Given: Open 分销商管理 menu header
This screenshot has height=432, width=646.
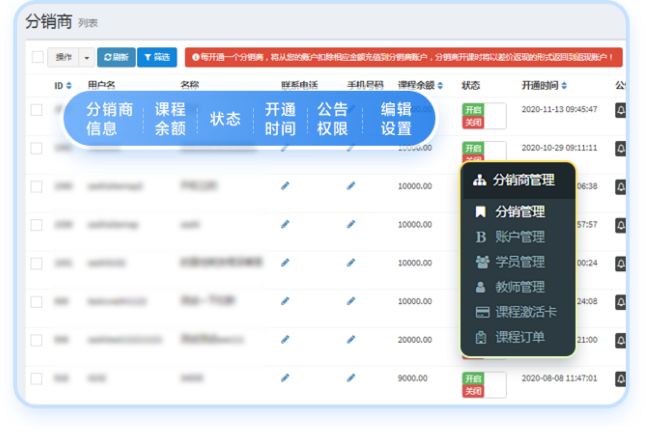Looking at the screenshot, I should click(518, 180).
